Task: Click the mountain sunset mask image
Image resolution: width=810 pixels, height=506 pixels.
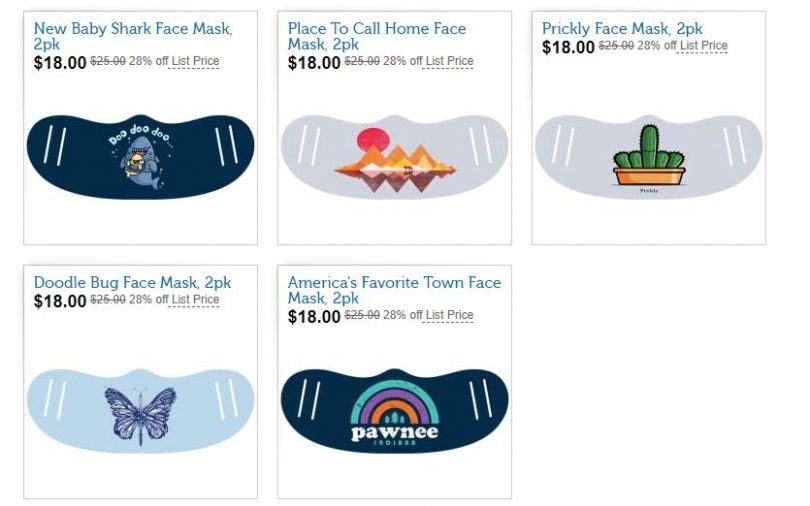Action: [394, 156]
